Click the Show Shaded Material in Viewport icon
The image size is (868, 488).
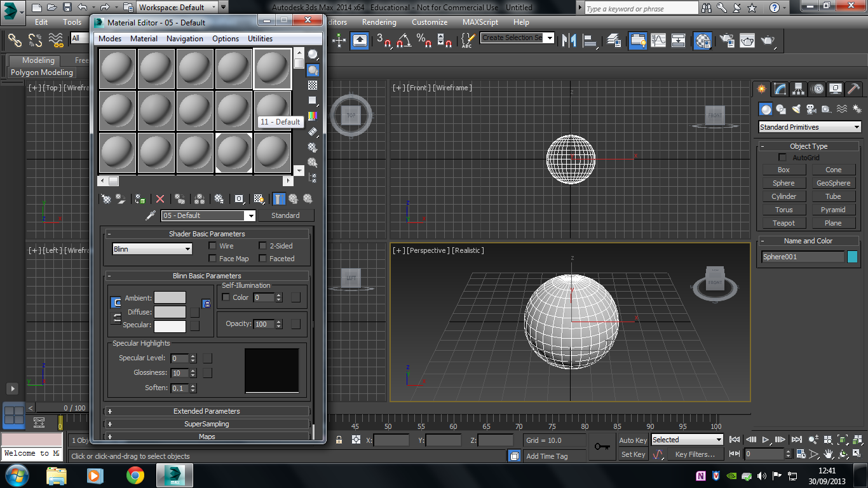(259, 199)
